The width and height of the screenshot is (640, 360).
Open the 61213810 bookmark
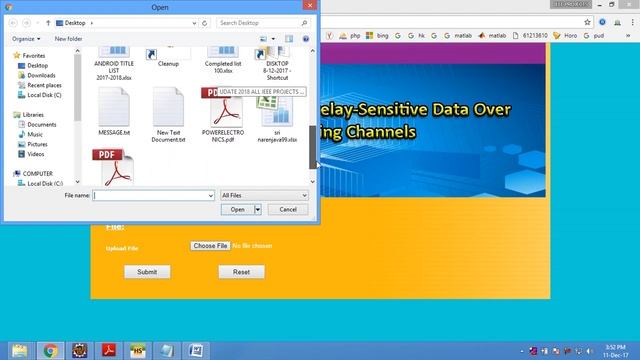[x=530, y=36]
